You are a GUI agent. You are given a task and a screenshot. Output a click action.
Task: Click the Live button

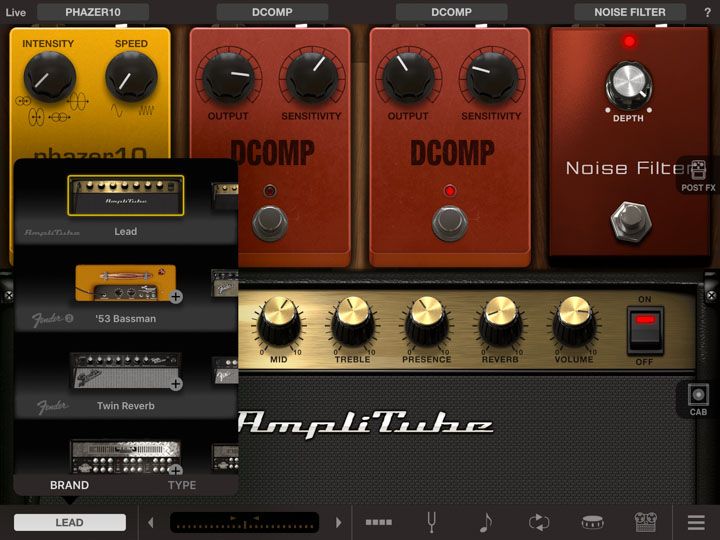tap(16, 12)
